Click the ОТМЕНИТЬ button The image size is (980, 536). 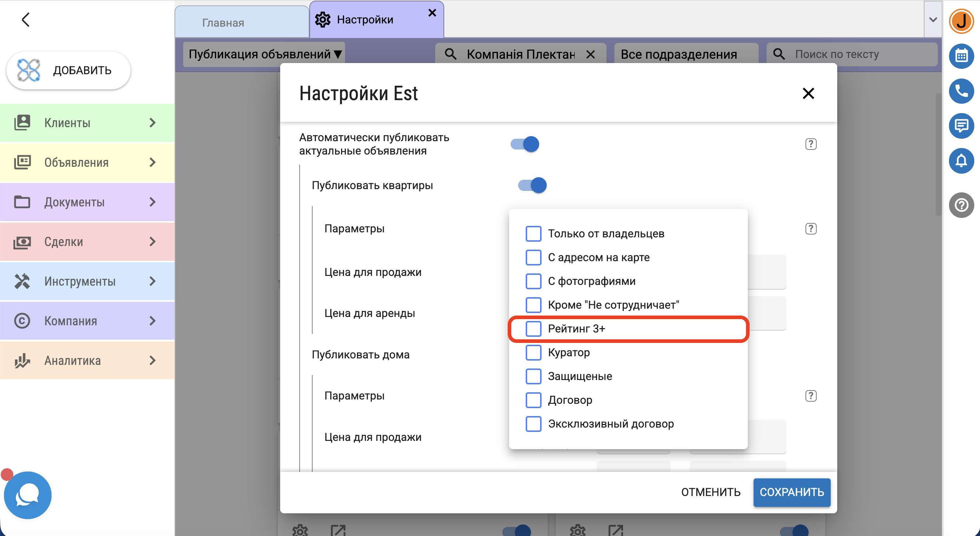click(710, 492)
